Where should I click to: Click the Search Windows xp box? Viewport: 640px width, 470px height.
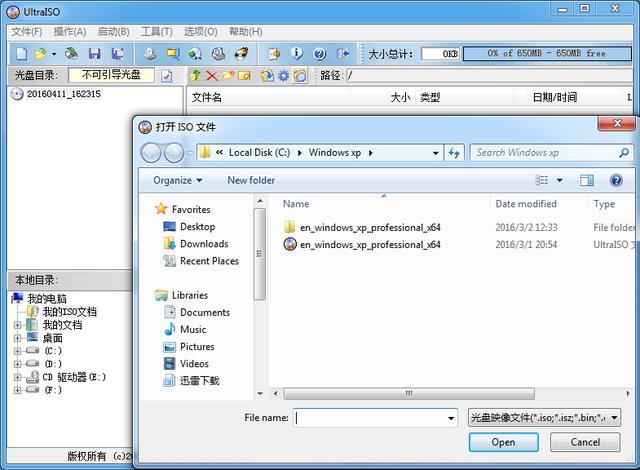[x=551, y=153]
